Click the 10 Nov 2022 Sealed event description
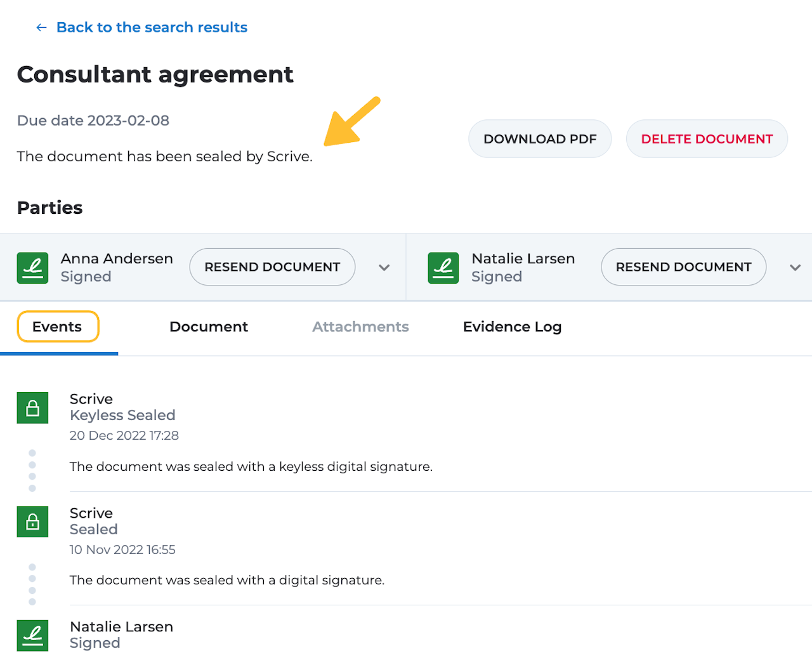Viewport: 812px width, 658px height. click(227, 580)
